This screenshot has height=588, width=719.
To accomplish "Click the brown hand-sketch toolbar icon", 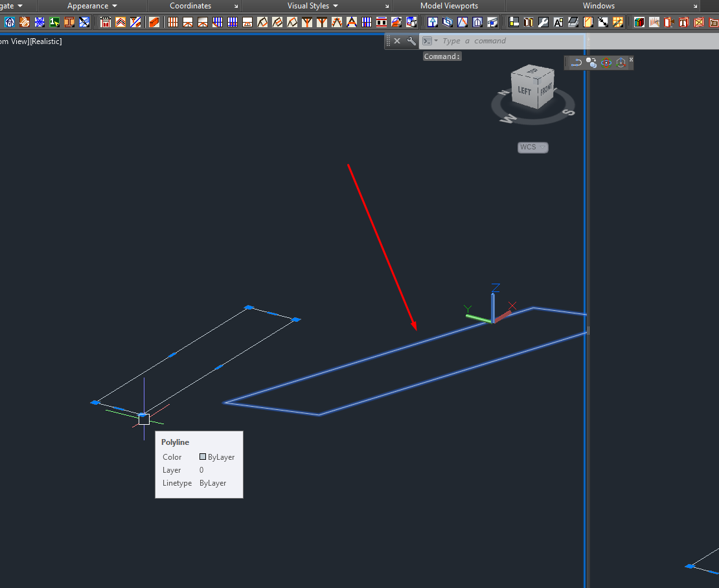I will pos(25,22).
